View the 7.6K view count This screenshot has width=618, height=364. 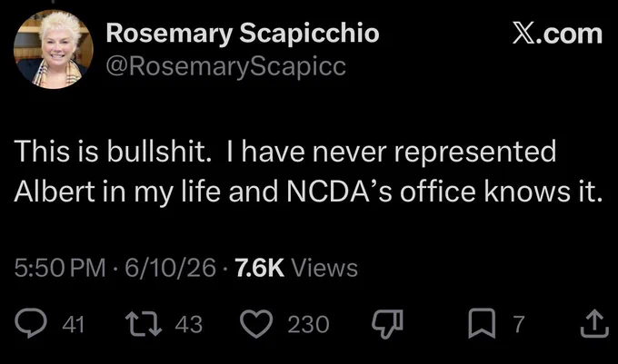click(259, 268)
